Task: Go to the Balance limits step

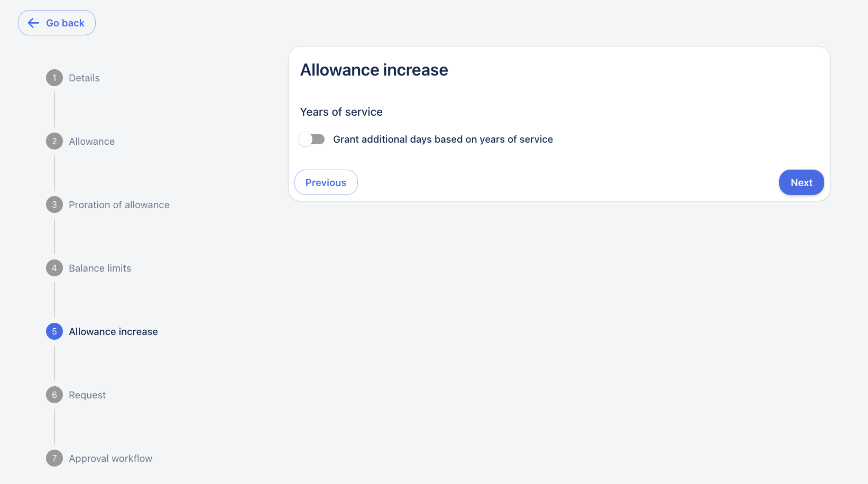Action: point(100,268)
